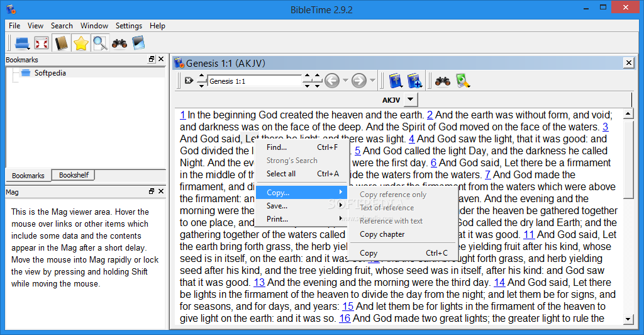The image size is (644, 335).
Task: Click verse 11 link
Action: (x=528, y=235)
